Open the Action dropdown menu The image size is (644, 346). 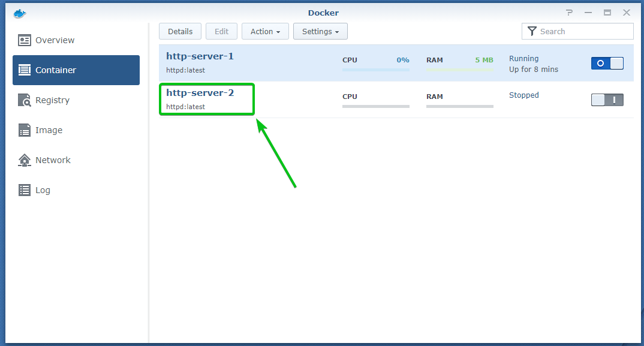click(265, 31)
